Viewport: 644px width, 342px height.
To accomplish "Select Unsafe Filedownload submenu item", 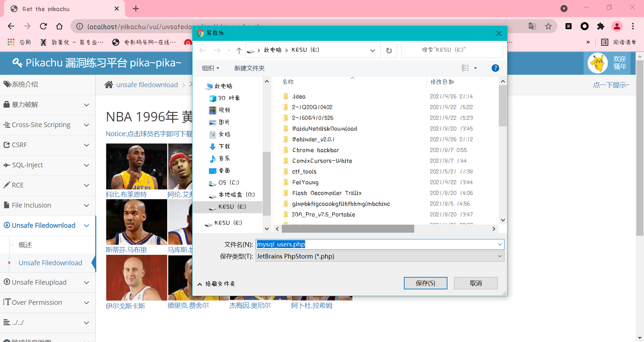I will 50,263.
